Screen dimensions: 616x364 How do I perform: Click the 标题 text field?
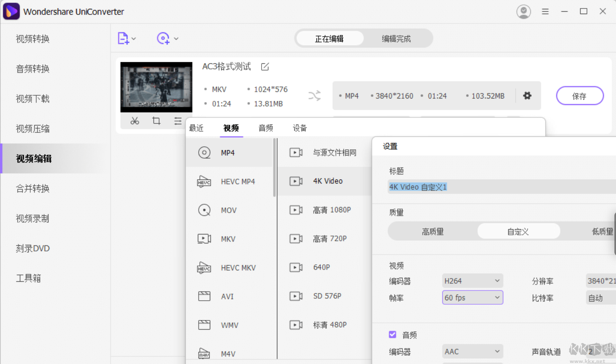tap(502, 187)
